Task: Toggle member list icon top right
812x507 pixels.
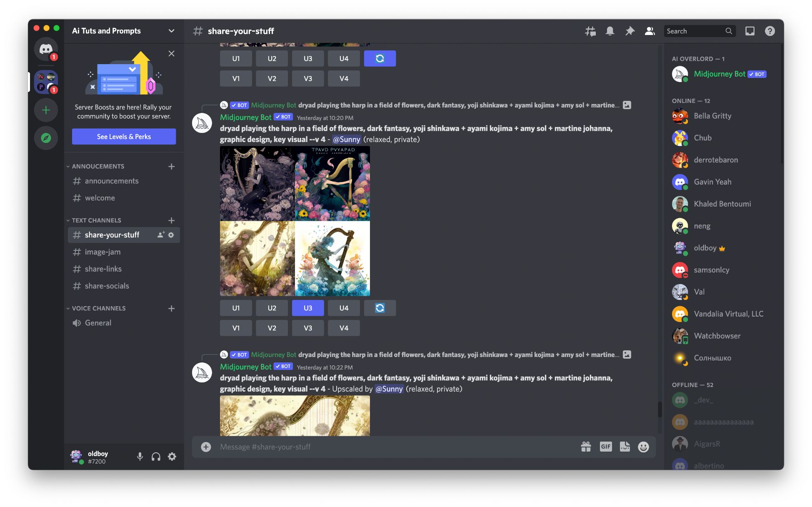Action: point(649,30)
